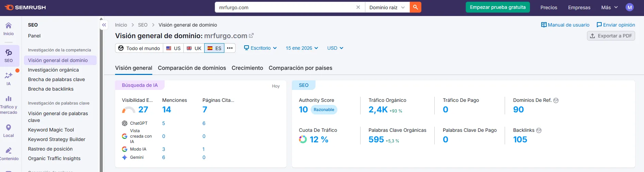Click the ChatGPT logo icon
Viewport: 644px width, 172px height.
(x=125, y=123)
